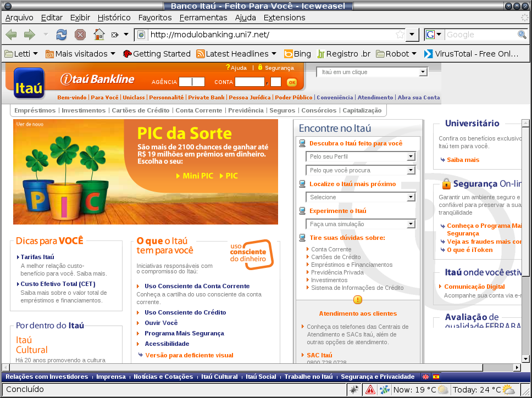Run search with the magnifying glass icon
The image size is (532, 398).
coord(522,35)
